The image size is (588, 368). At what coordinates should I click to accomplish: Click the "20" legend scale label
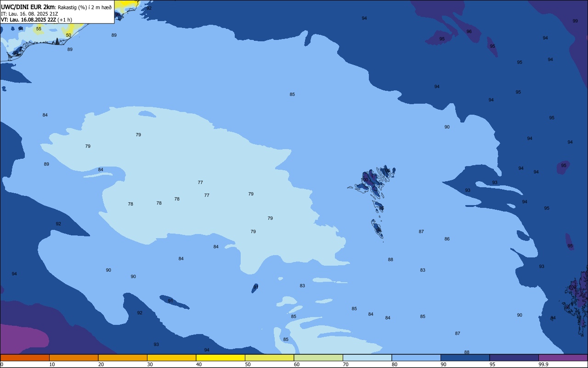tap(101, 364)
